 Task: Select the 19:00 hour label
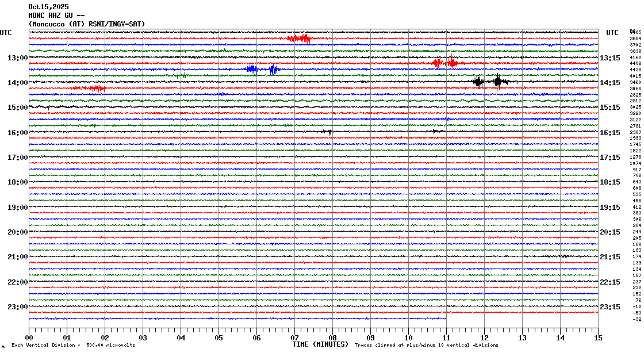(x=18, y=208)
